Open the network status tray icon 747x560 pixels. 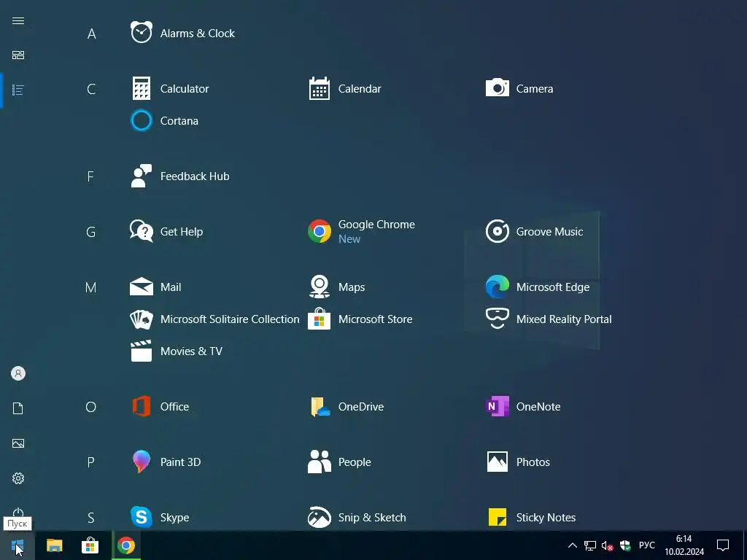click(x=590, y=545)
